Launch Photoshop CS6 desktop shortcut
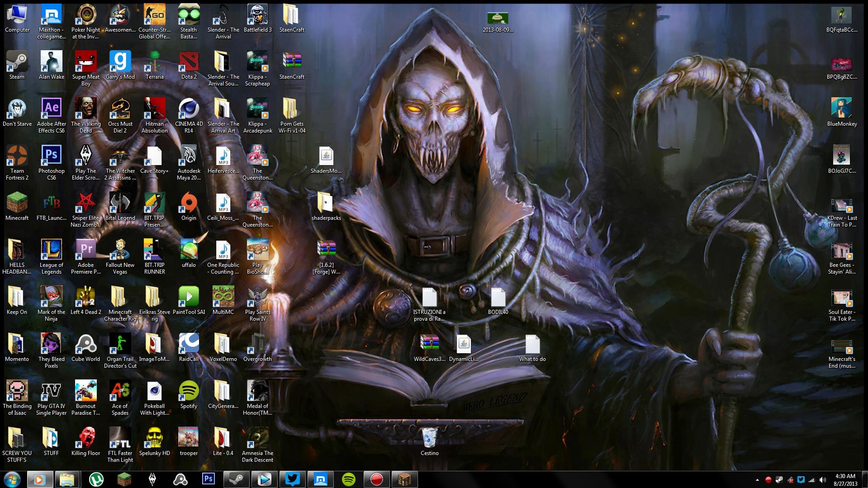This screenshot has width=868, height=488. [x=51, y=163]
